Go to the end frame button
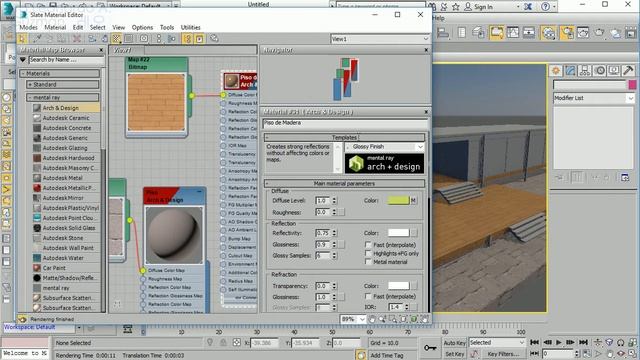The height and width of the screenshot is (360, 640). tap(584, 342)
